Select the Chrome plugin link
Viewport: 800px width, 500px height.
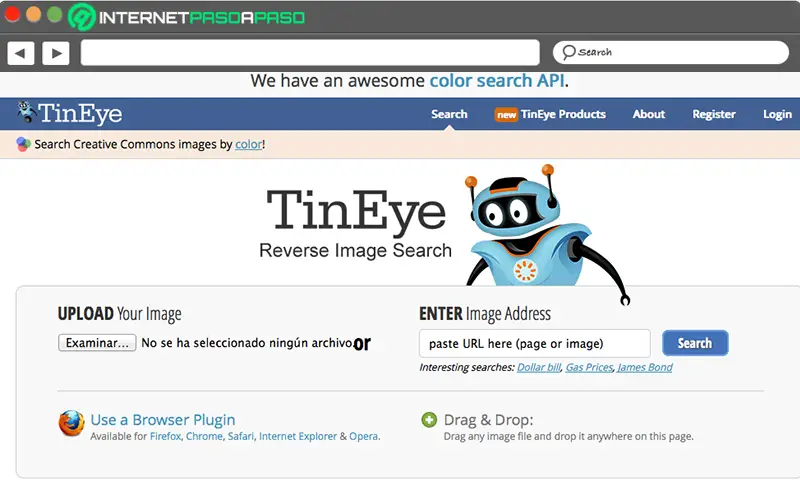[x=204, y=436]
